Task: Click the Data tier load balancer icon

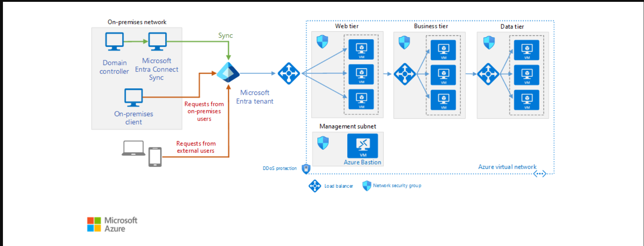Action: coord(488,74)
